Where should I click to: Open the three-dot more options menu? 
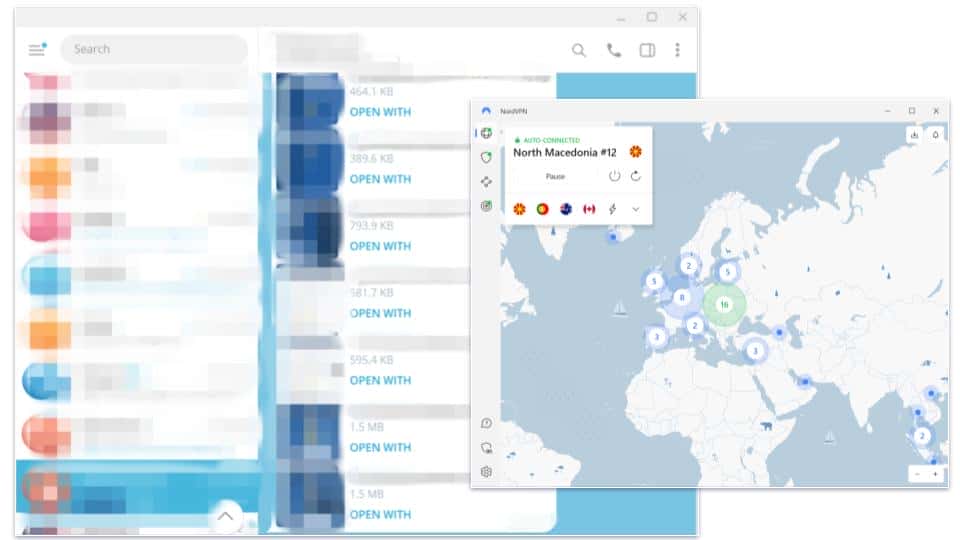coord(677,50)
